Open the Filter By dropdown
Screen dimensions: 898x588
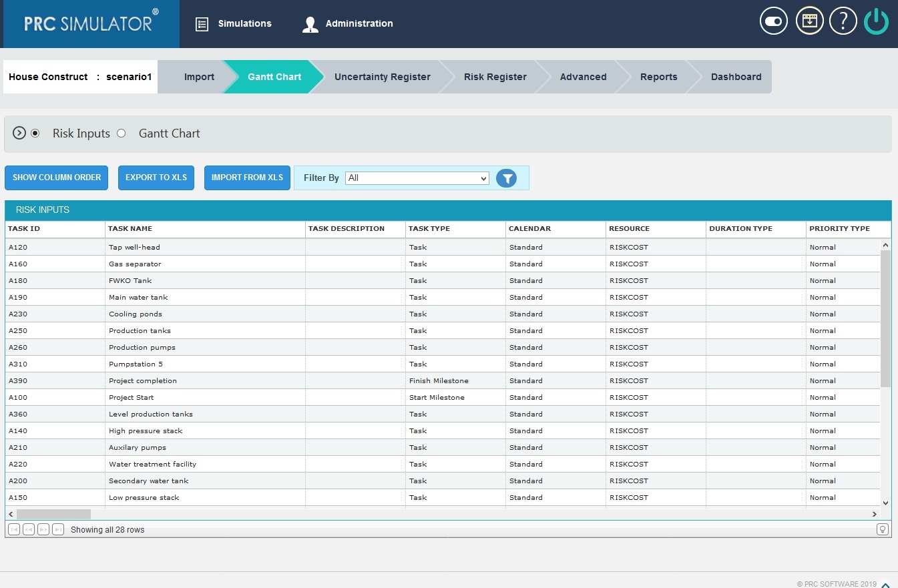(417, 178)
